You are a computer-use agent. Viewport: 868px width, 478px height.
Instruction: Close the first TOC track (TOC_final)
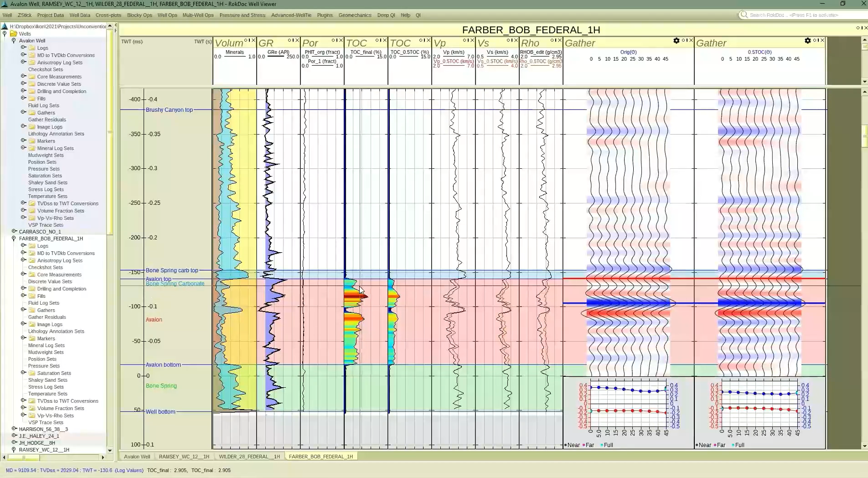click(x=385, y=40)
